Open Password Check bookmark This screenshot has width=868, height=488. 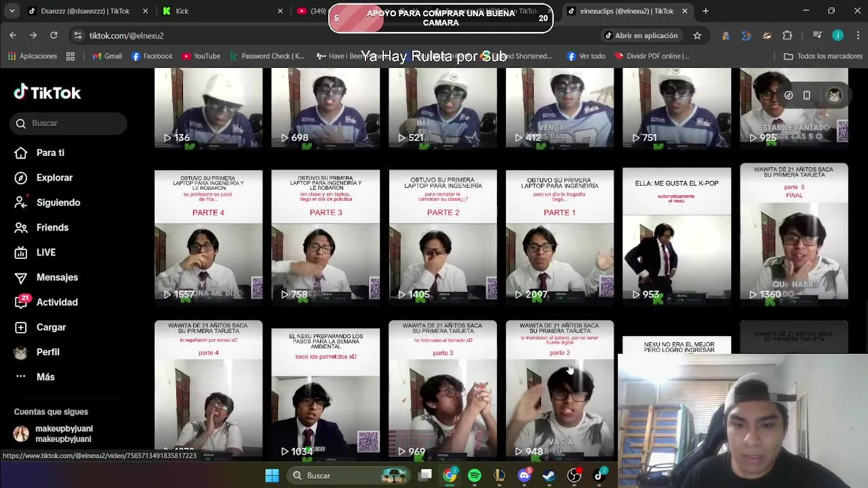click(x=267, y=56)
